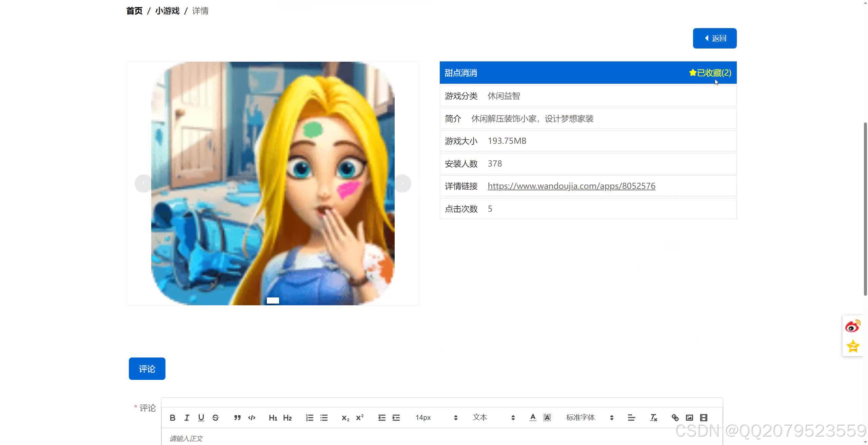Open the wandoujia detail link
Screen dimensions: 868x445
(571, 186)
